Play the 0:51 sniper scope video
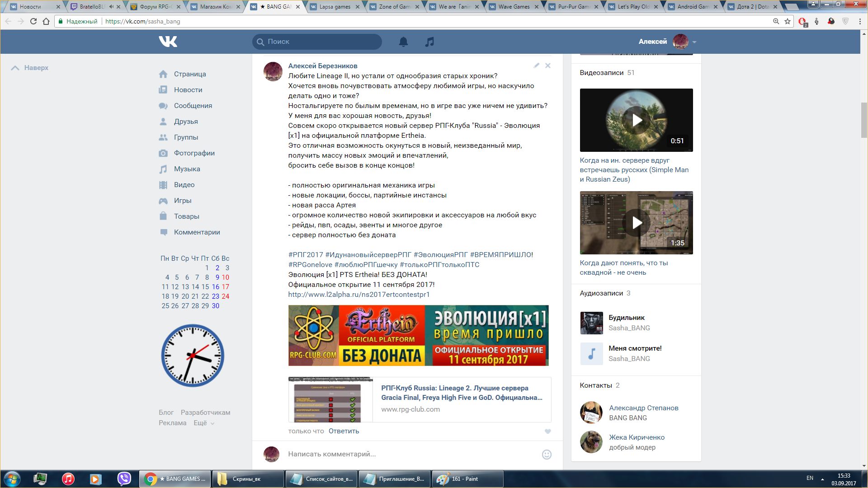Screen dimensions: 868x488 coord(637,120)
